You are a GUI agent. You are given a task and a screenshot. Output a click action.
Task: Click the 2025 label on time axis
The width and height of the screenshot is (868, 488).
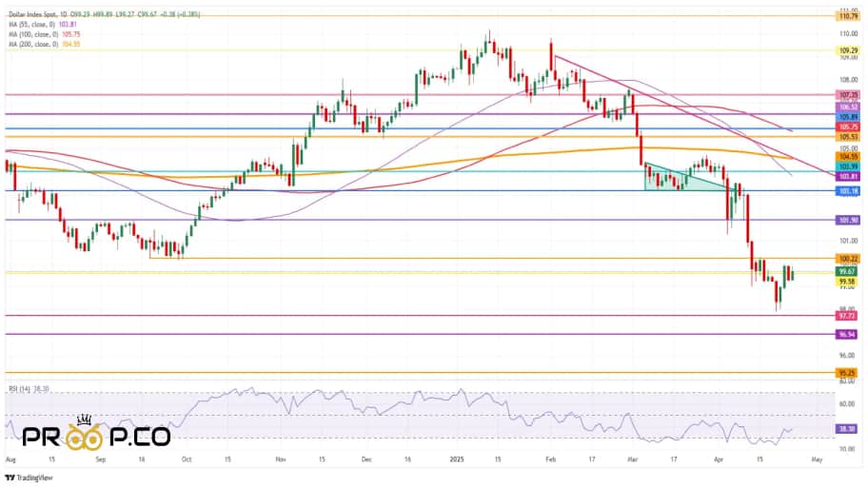coord(457,459)
